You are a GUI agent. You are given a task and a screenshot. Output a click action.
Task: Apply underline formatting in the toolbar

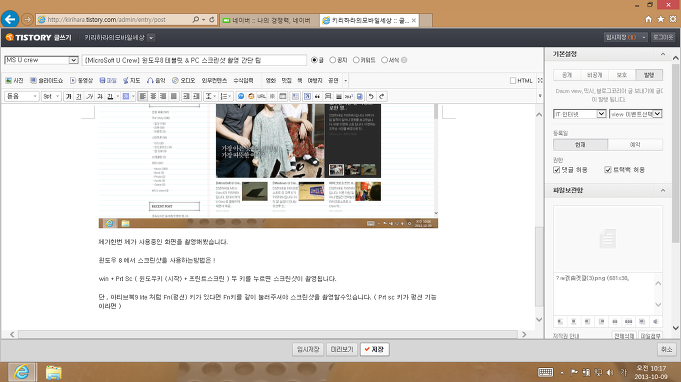79,96
